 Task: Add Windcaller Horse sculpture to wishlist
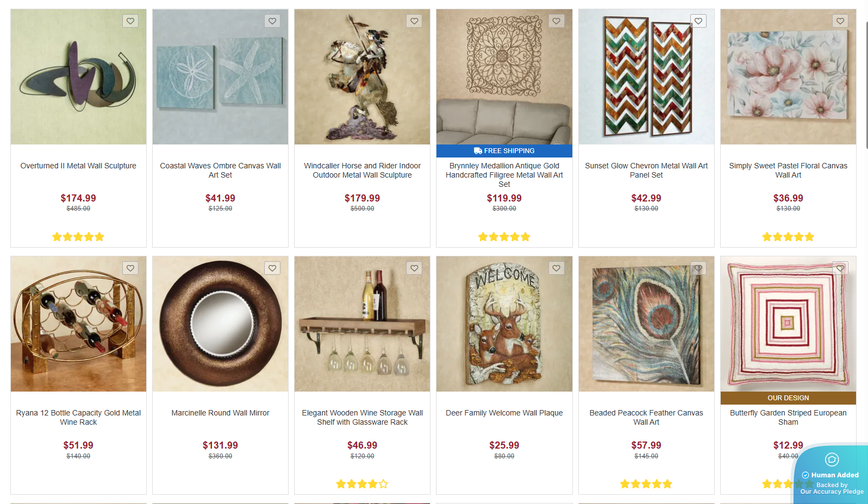pyautogui.click(x=414, y=21)
